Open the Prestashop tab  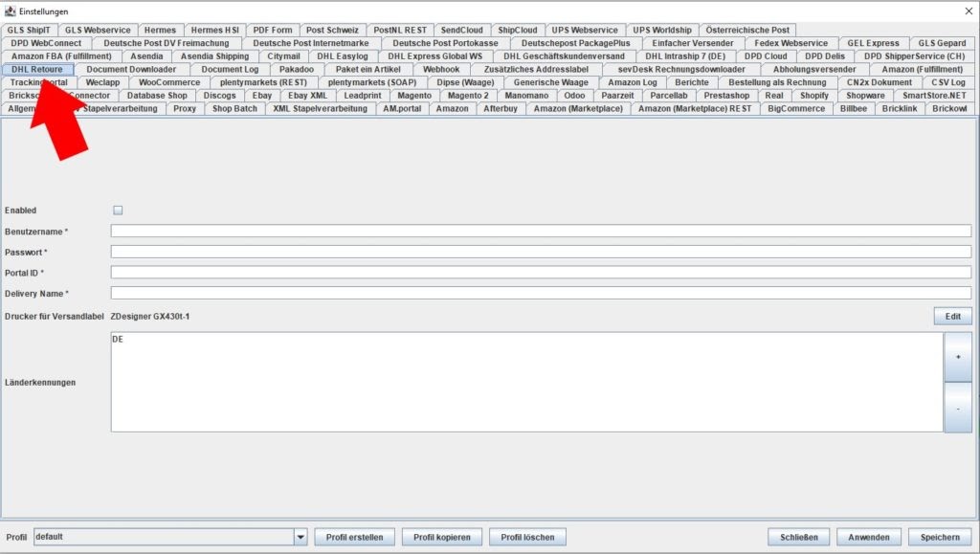pos(726,96)
